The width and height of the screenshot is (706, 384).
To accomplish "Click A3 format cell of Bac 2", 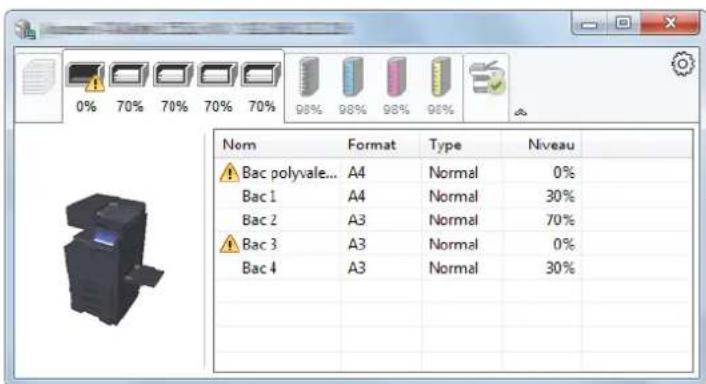I will [357, 220].
